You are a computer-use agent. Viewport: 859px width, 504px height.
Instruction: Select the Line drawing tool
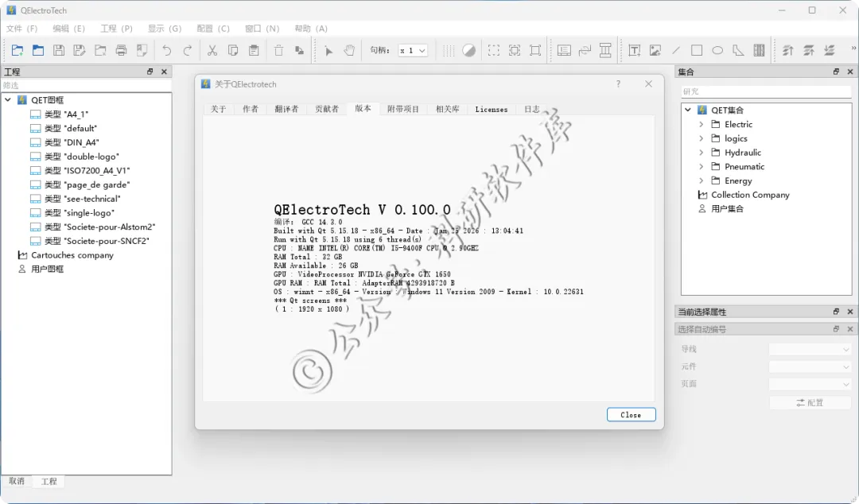(x=676, y=50)
